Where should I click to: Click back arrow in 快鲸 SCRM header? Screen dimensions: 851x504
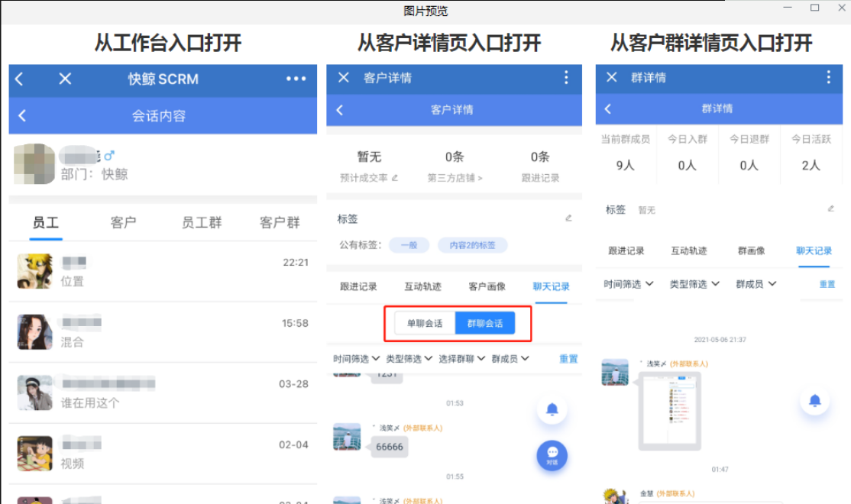coord(20,79)
